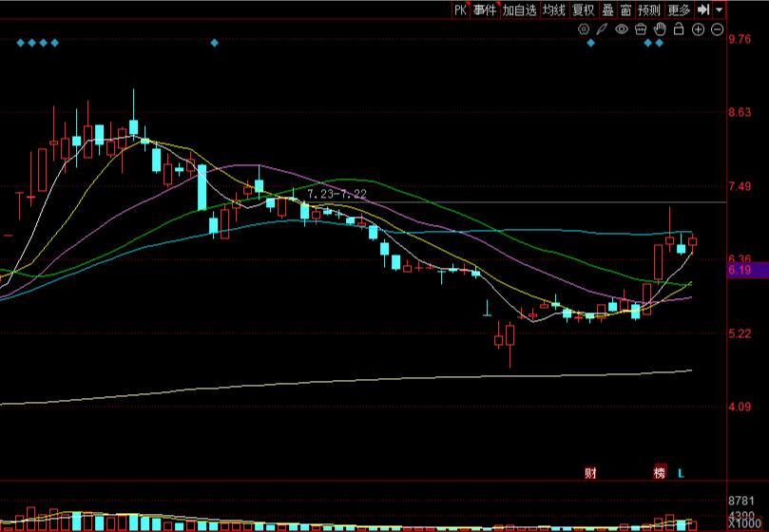Select the hand pan tool
Viewport: 769px width, 532px height.
660,28
